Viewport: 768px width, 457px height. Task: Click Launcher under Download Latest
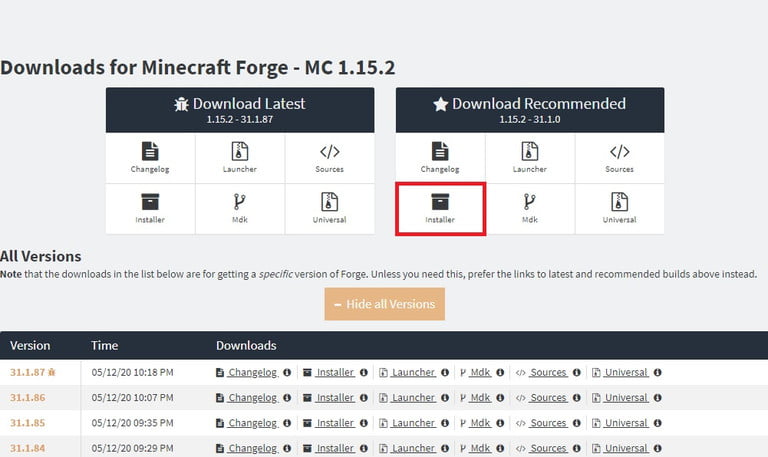[x=240, y=158]
